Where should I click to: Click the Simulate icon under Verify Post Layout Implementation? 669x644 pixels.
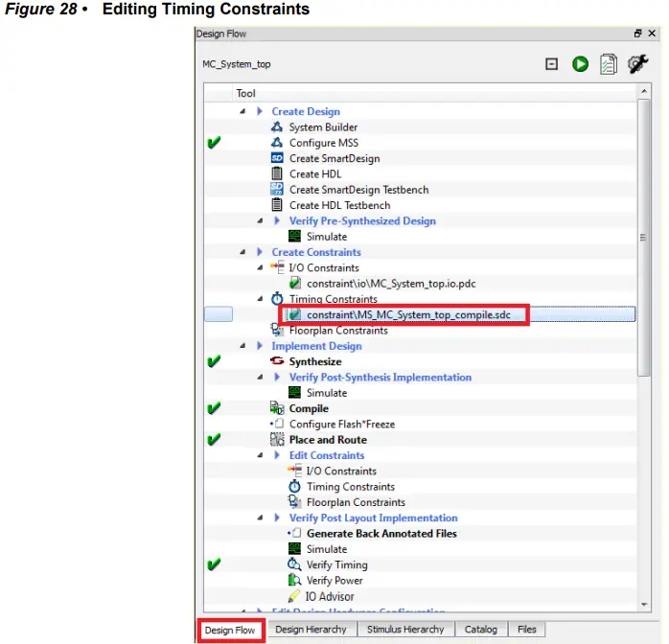[294, 548]
